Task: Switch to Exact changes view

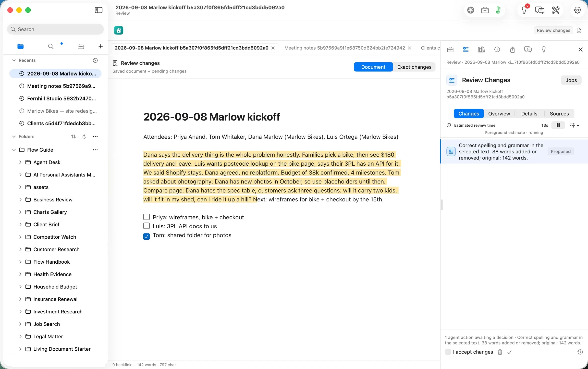Action: coord(414,67)
